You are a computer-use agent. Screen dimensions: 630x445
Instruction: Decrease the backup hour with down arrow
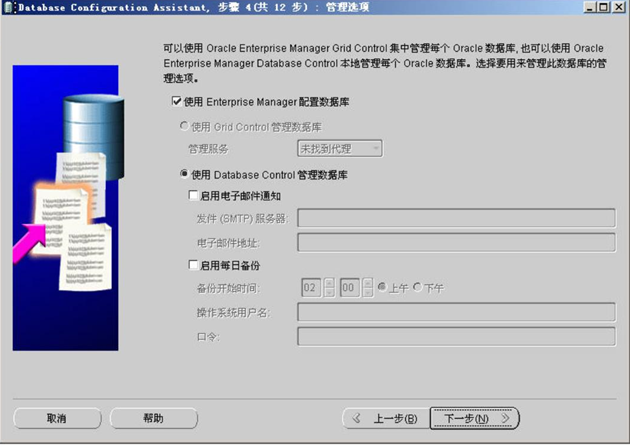click(x=329, y=292)
